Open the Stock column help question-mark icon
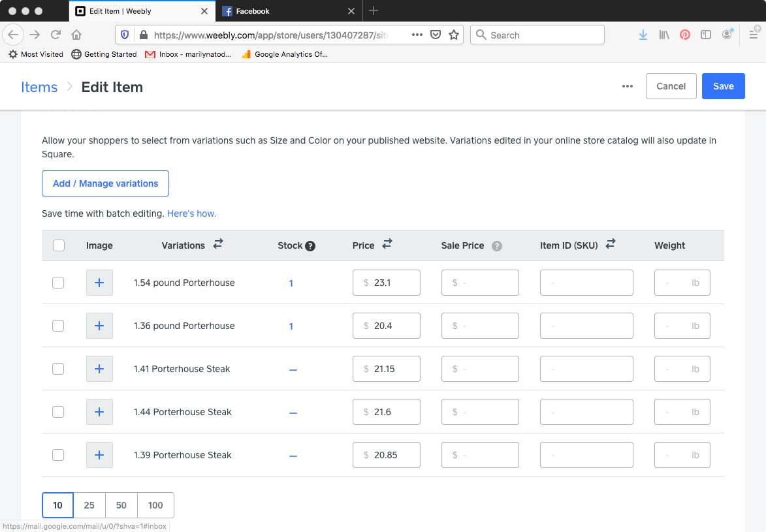This screenshot has height=532, width=766. tap(310, 246)
